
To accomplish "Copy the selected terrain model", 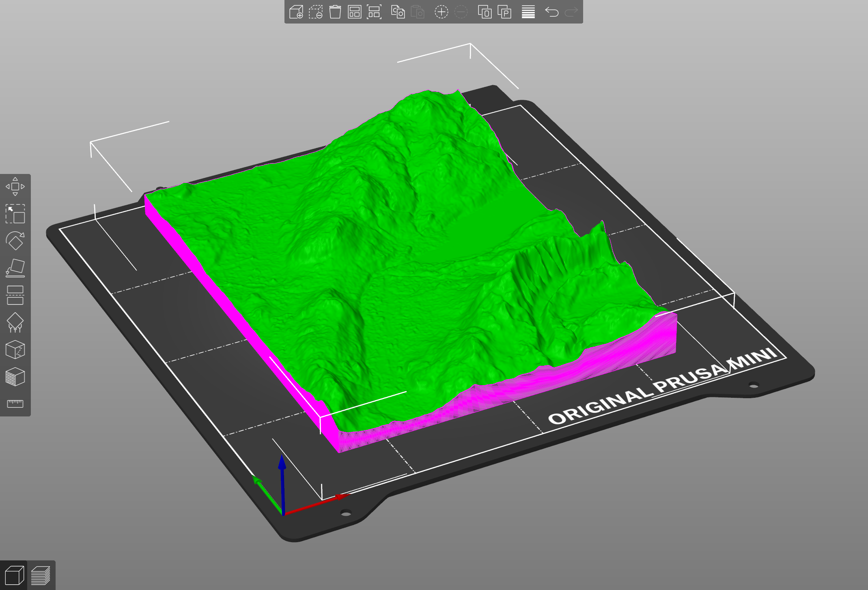I will click(x=398, y=13).
